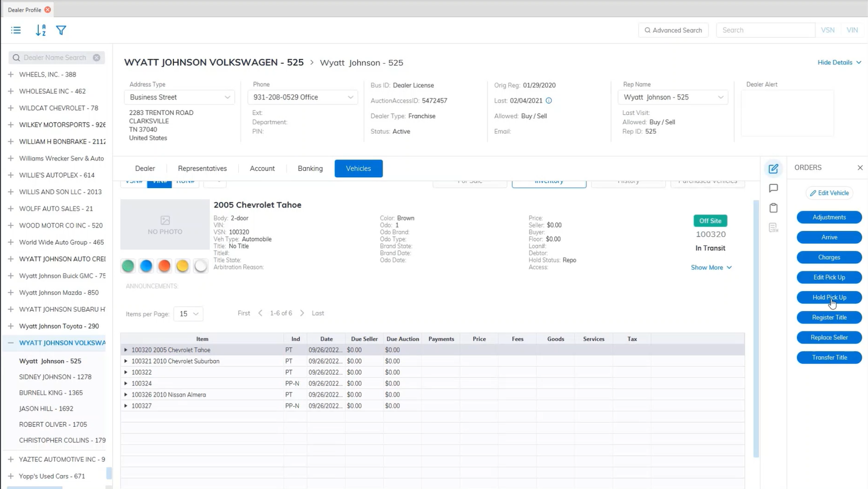This screenshot has height=489, width=868.
Task: Click the Replace Seller button
Action: [x=829, y=337]
